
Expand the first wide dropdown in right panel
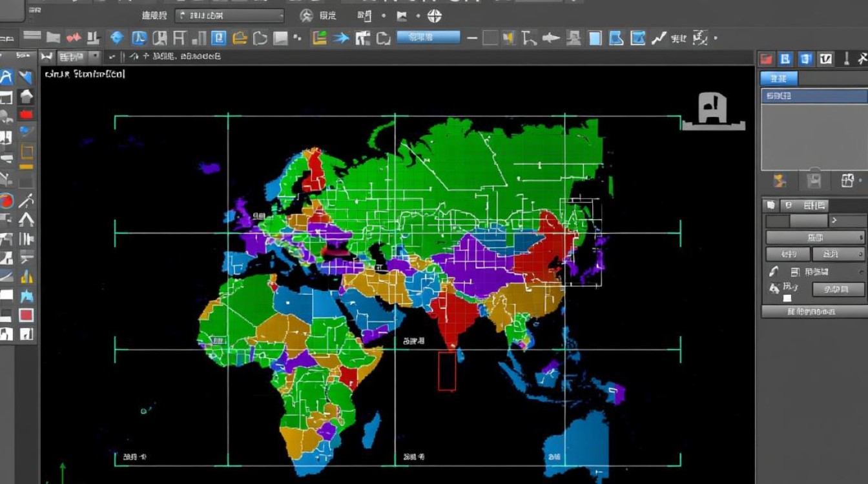(815, 237)
